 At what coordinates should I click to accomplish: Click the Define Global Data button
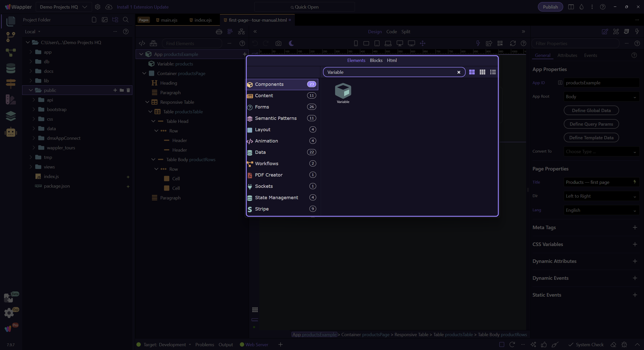[591, 110]
